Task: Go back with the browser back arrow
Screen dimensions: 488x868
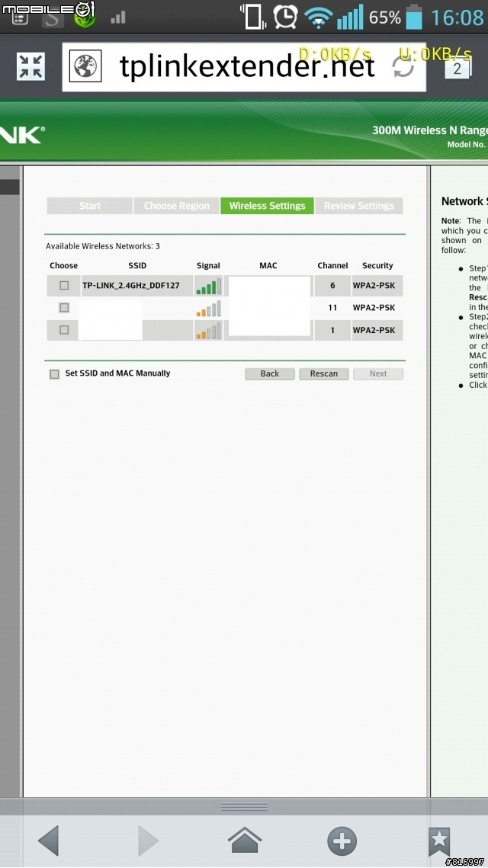Action: coord(49,841)
